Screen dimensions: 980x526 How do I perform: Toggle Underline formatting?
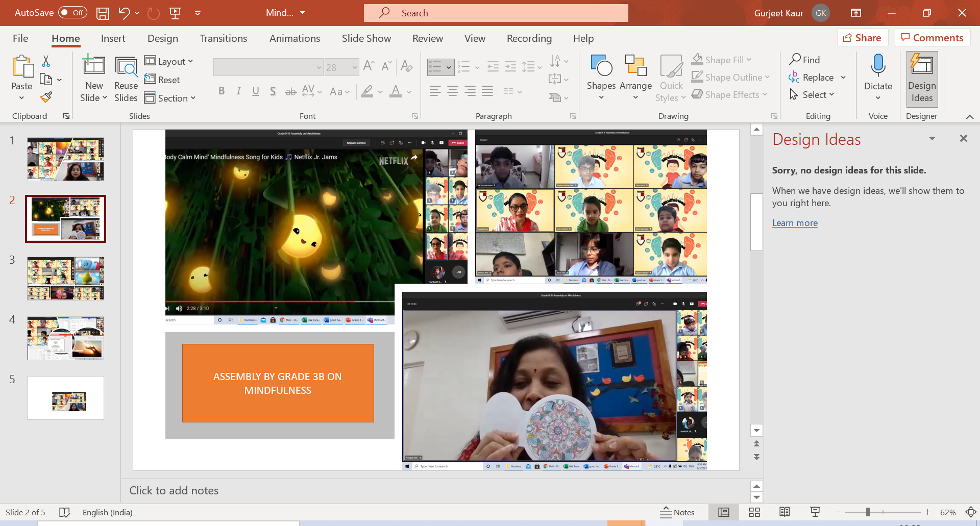point(256,91)
